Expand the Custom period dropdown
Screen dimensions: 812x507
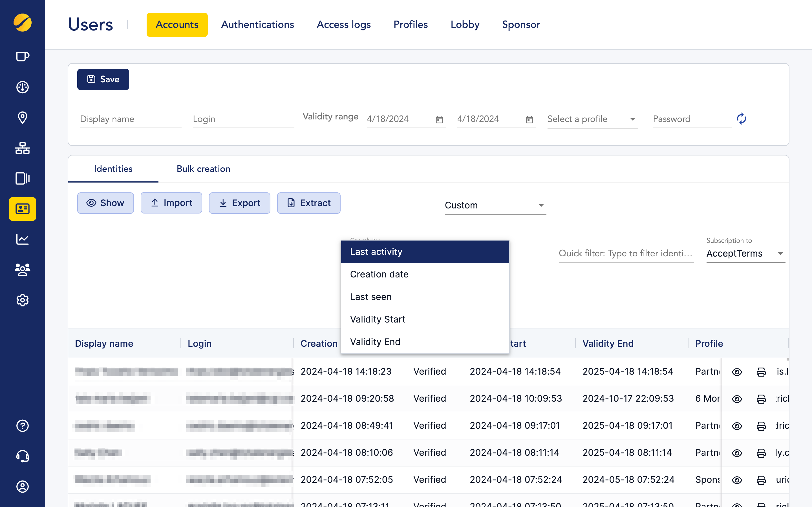tap(495, 205)
